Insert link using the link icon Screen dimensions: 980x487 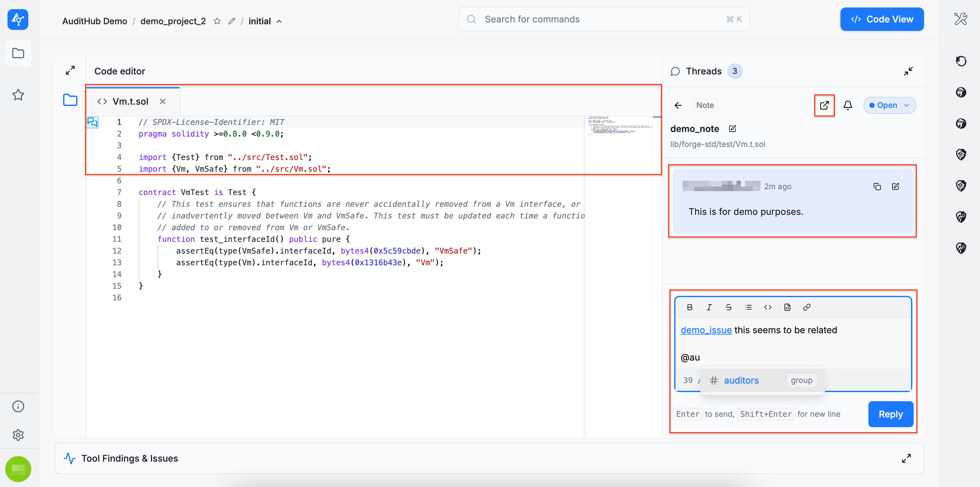point(807,307)
